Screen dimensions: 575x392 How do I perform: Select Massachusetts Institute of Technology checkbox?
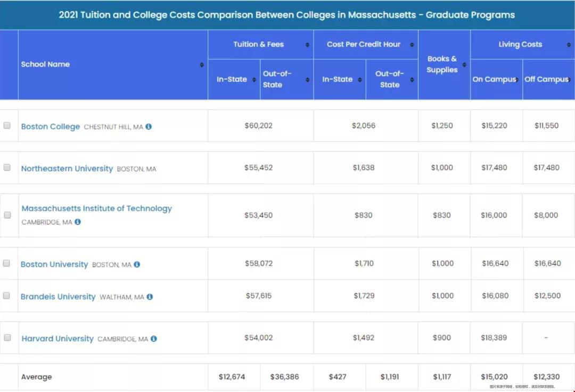7,215
